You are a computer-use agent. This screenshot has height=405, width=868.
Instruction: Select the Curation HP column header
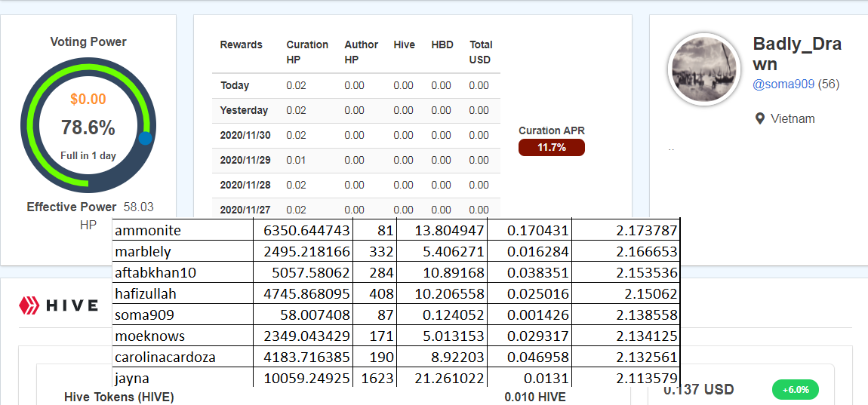click(307, 52)
